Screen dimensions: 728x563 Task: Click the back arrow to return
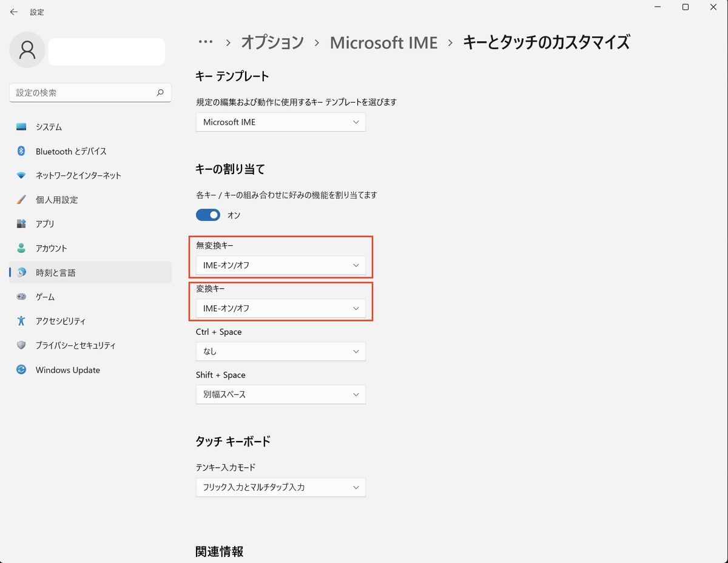pos(14,12)
